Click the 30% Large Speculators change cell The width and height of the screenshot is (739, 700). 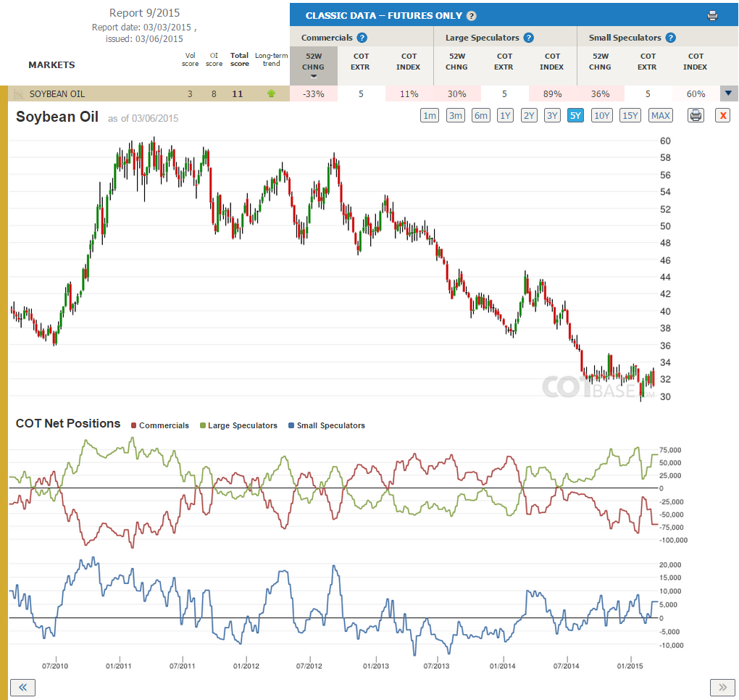[x=456, y=93]
